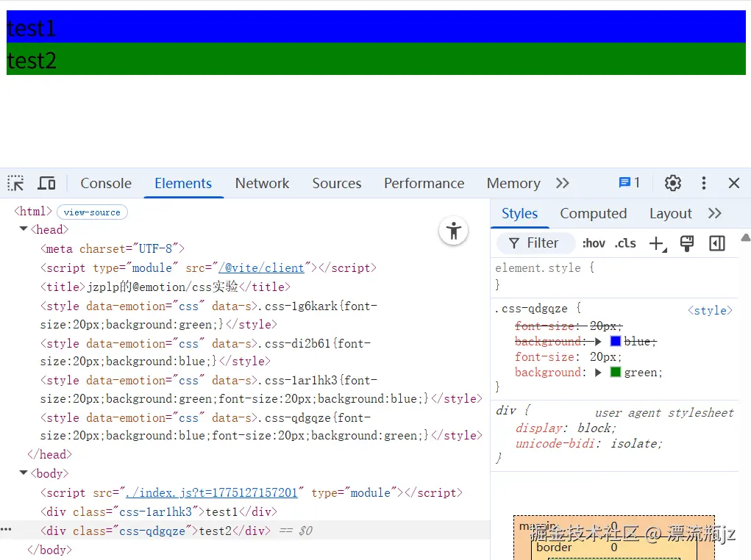The image size is (751, 560).
Task: Toggle element classes with .cls
Action: coord(625,243)
